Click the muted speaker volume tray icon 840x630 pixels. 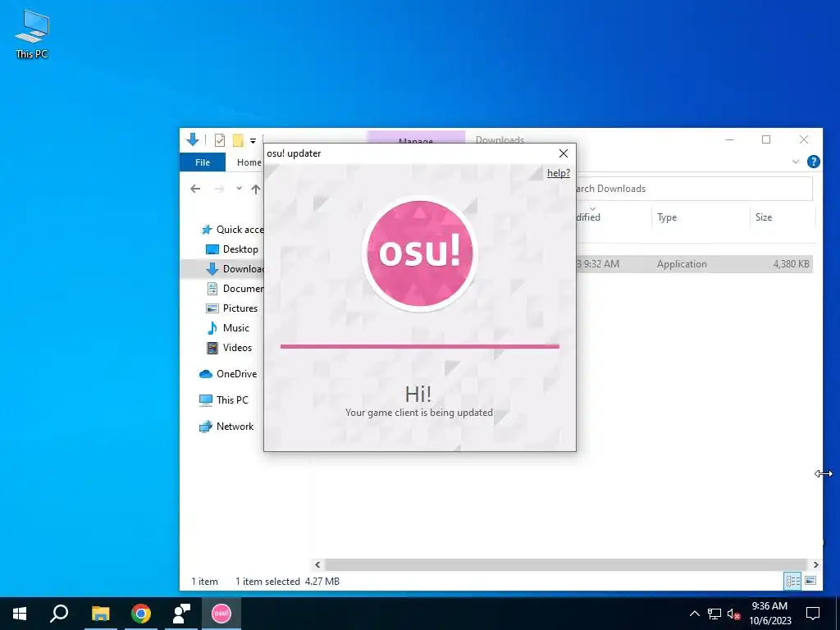733,614
